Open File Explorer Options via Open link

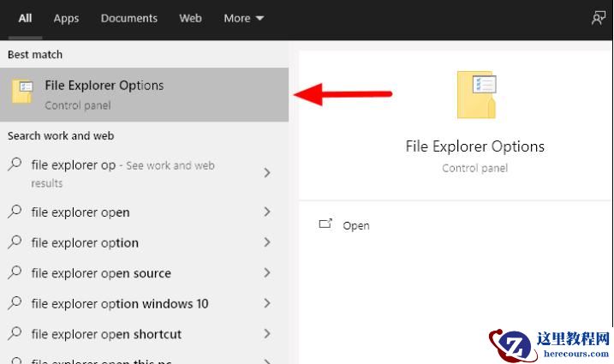(x=355, y=225)
